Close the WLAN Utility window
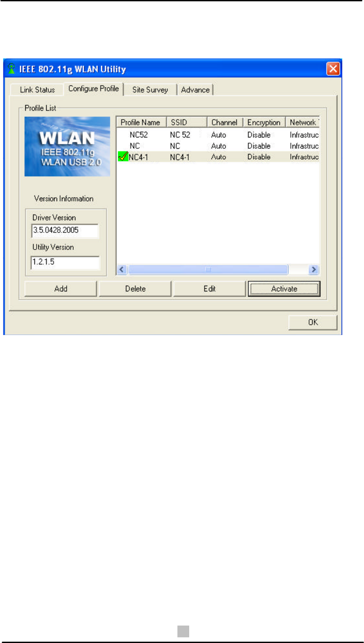The height and width of the screenshot is (643, 364). coord(333,68)
